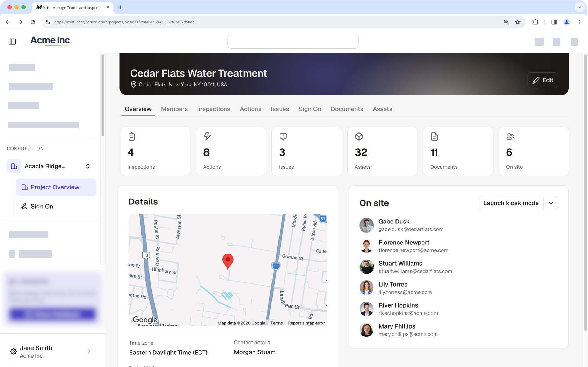588x367 pixels.
Task: Switch to the Inspections tab
Action: pyautogui.click(x=214, y=109)
